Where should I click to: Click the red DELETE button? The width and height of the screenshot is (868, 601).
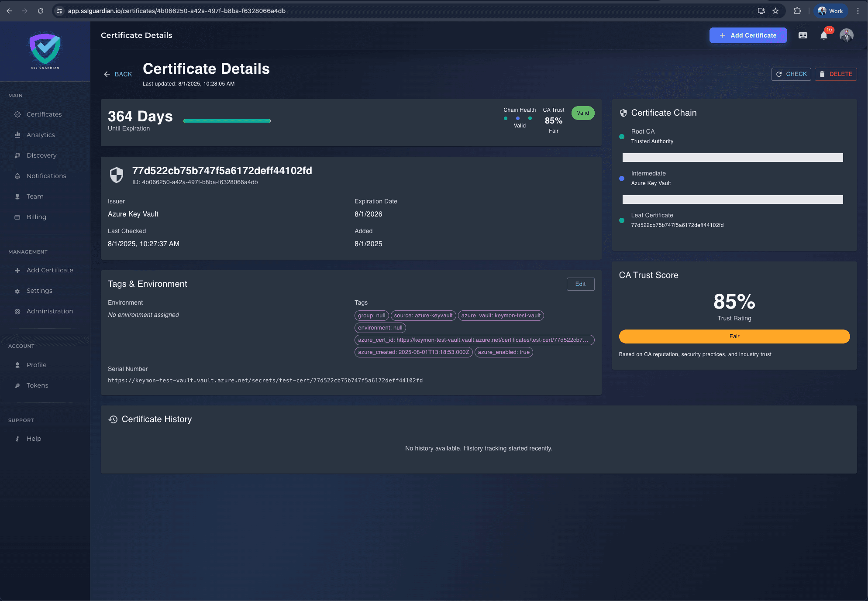pyautogui.click(x=836, y=74)
